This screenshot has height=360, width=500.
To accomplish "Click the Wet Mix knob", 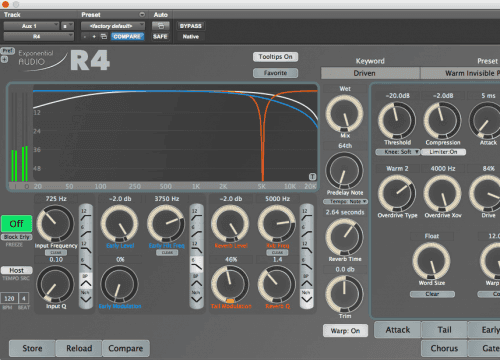I will [344, 113].
